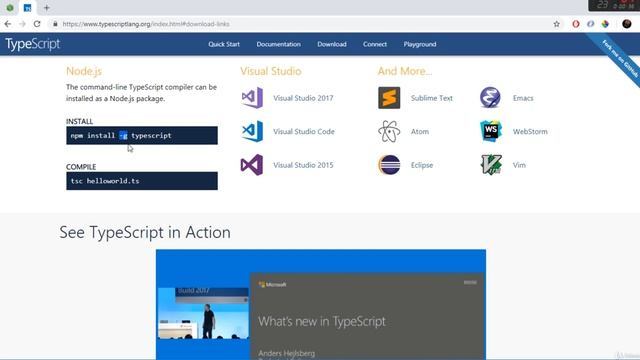This screenshot has height=360, width=640.
Task: Play the What's new in TypeScript video
Action: click(321, 304)
